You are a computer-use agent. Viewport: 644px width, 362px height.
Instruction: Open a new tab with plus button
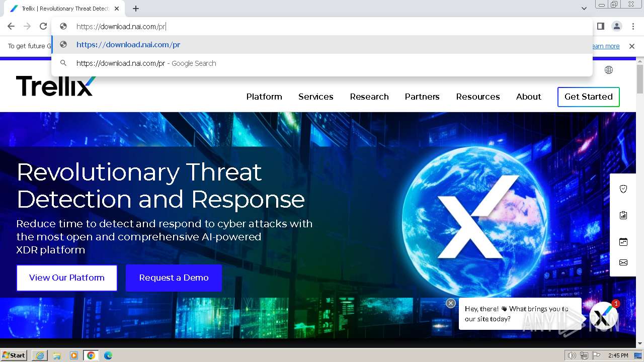pos(136,9)
